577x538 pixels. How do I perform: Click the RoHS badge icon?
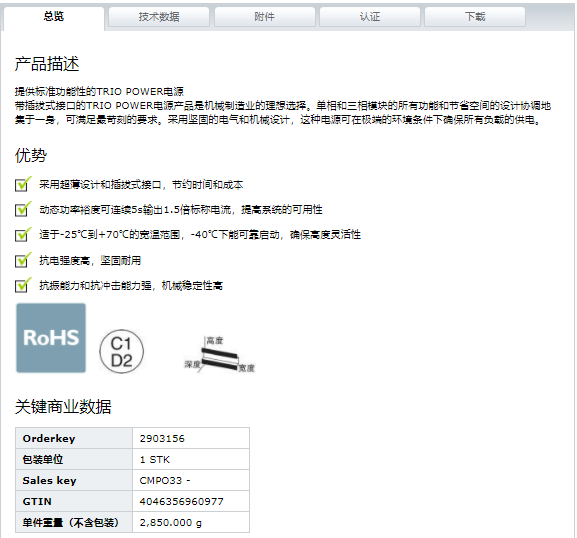pyautogui.click(x=51, y=338)
